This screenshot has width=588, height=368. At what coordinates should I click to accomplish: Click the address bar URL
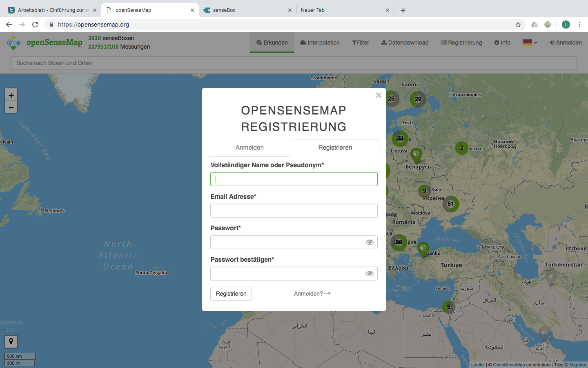[x=94, y=25]
